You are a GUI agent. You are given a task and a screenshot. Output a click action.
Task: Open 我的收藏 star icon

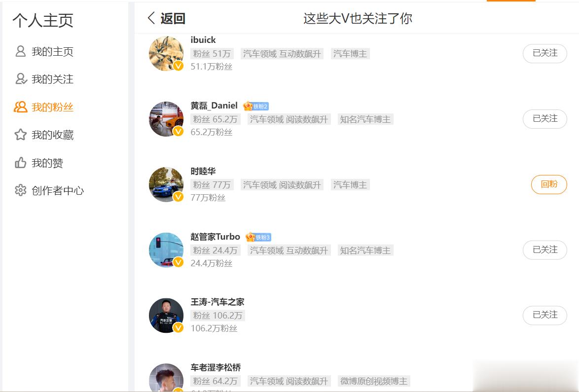pyautogui.click(x=21, y=134)
